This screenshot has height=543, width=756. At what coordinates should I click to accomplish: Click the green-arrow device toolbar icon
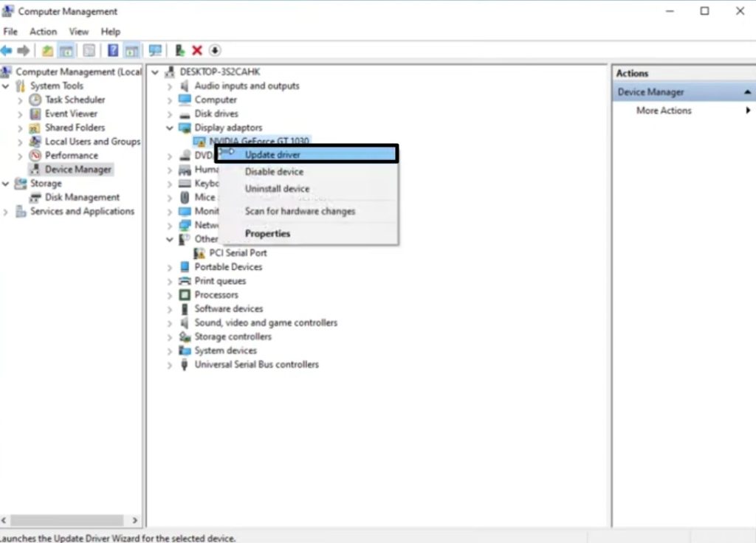pos(179,50)
